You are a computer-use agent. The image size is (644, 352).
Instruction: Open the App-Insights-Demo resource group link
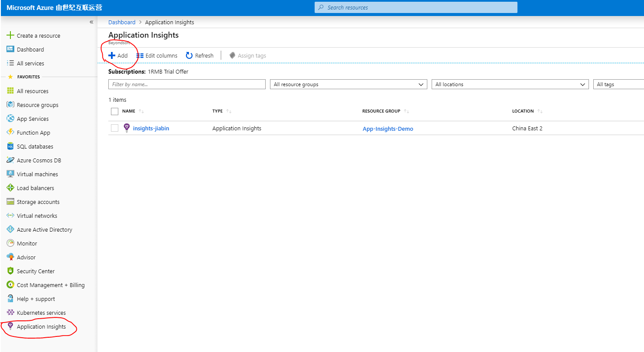click(x=387, y=129)
